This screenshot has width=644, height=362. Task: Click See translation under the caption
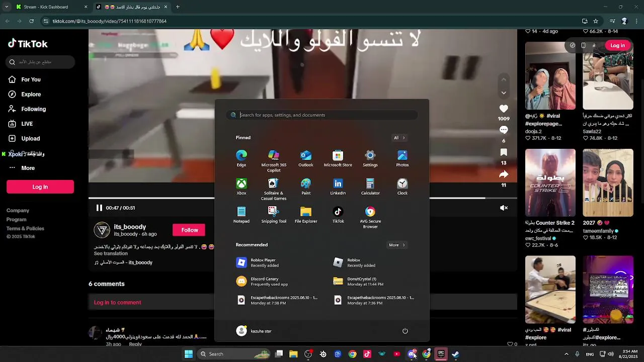click(111, 253)
